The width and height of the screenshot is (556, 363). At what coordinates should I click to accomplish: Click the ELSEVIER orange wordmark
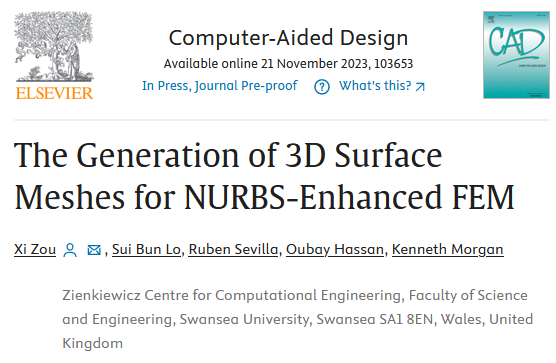click(x=54, y=93)
